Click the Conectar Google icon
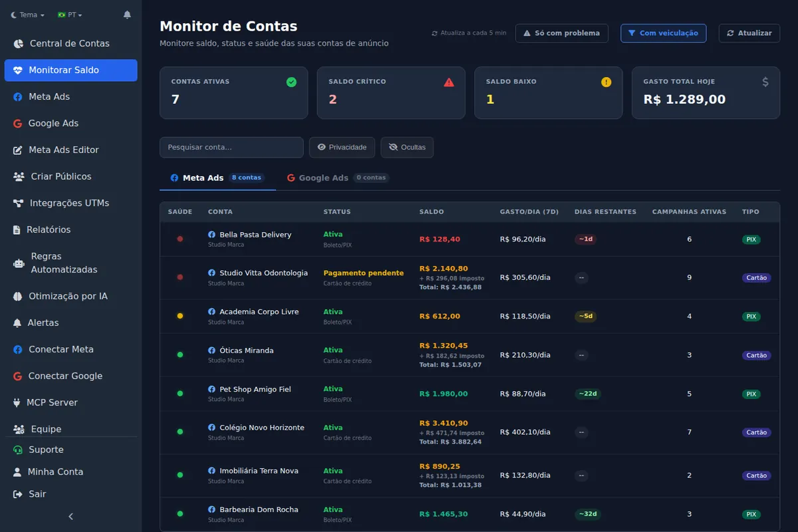Screen dimensions: 798x532 (x=18, y=376)
